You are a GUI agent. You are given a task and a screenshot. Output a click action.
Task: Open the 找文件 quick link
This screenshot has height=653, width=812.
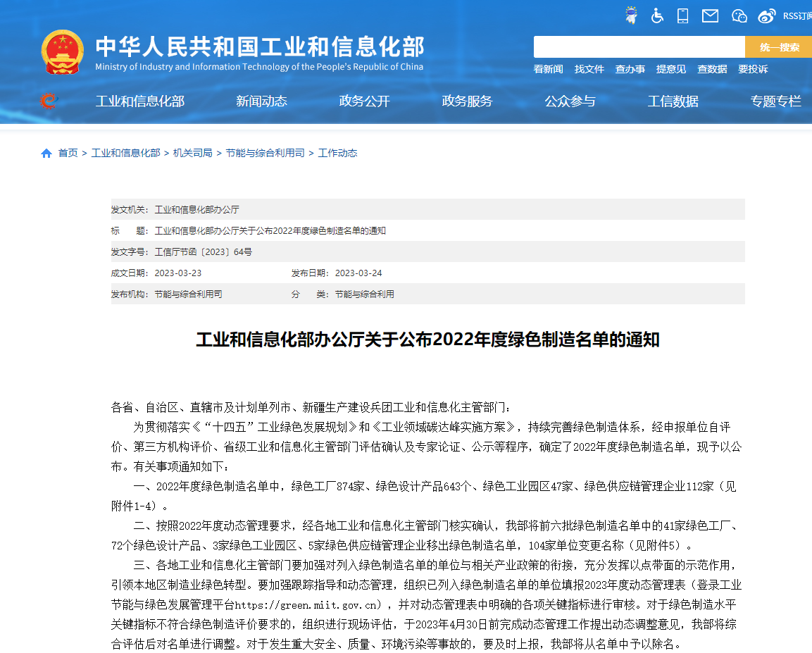(x=589, y=68)
